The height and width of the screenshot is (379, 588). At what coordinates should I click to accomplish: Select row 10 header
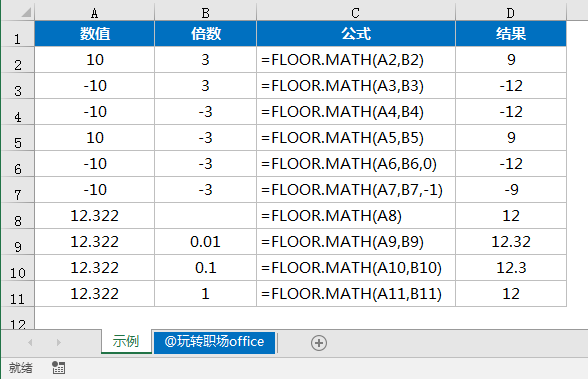18,268
